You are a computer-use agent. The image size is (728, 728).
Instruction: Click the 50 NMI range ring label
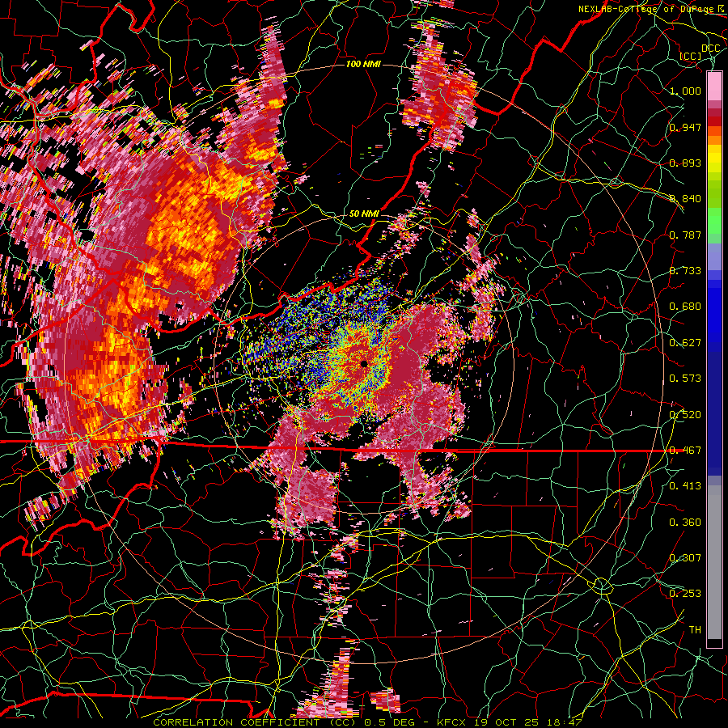[364, 214]
